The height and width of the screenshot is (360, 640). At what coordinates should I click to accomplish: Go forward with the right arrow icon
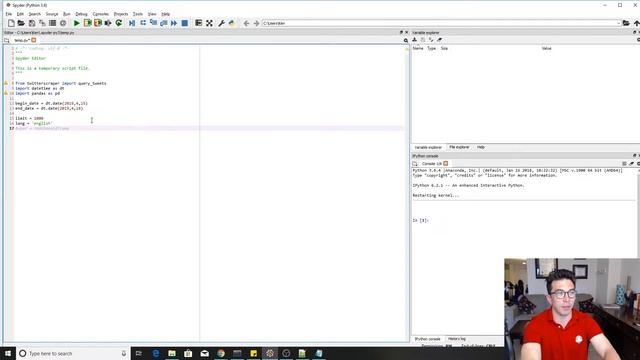click(x=256, y=24)
